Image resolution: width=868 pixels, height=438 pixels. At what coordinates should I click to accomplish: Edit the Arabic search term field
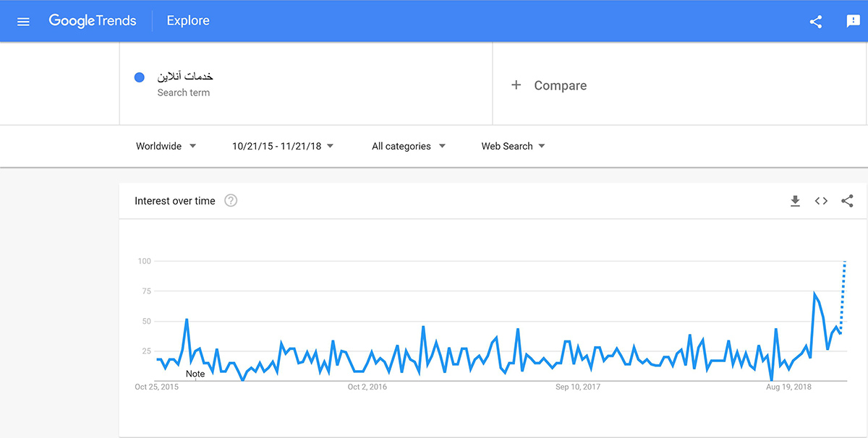[x=185, y=77]
